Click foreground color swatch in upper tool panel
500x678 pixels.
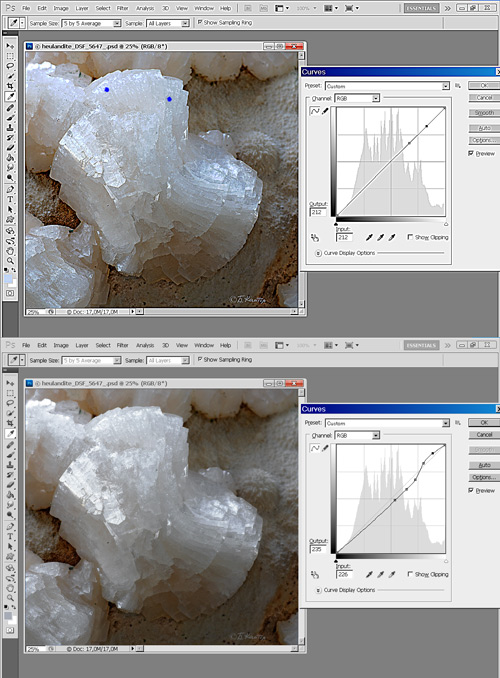click(8, 279)
